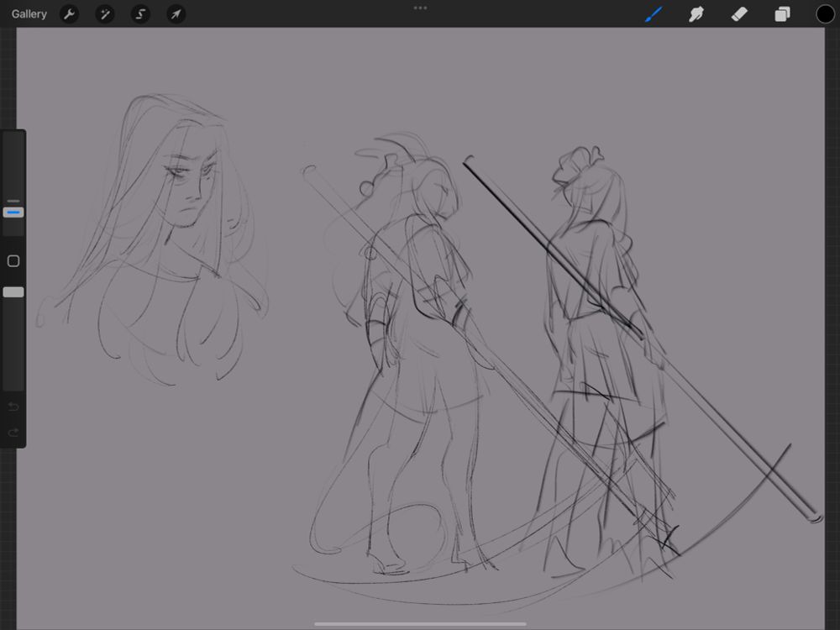The image size is (840, 630).
Task: Open the Layers panel
Action: [x=782, y=14]
